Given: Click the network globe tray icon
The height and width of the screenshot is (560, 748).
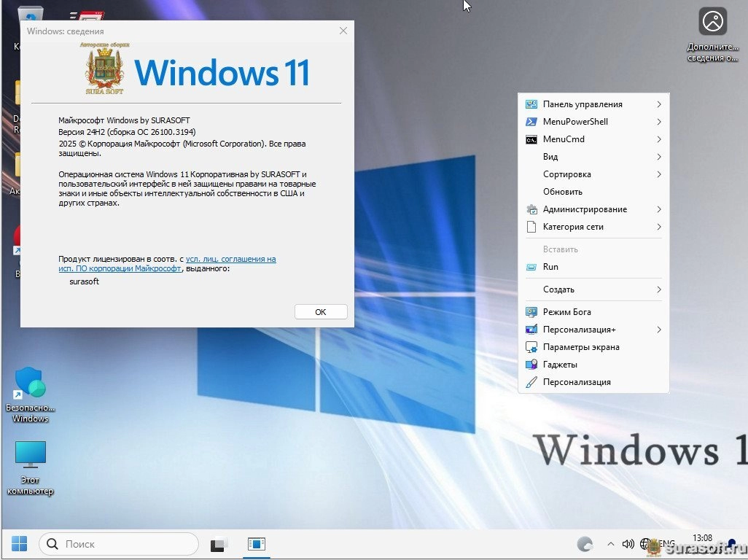Looking at the screenshot, I should [646, 544].
